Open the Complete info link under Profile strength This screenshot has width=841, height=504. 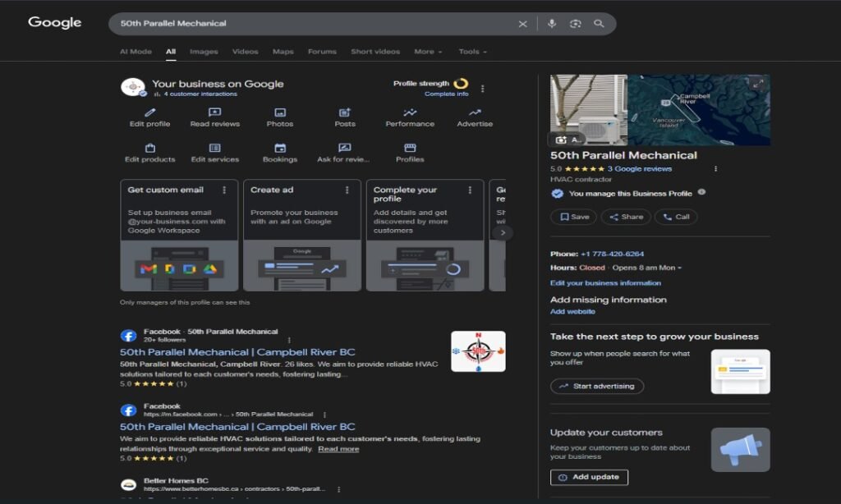click(x=448, y=94)
